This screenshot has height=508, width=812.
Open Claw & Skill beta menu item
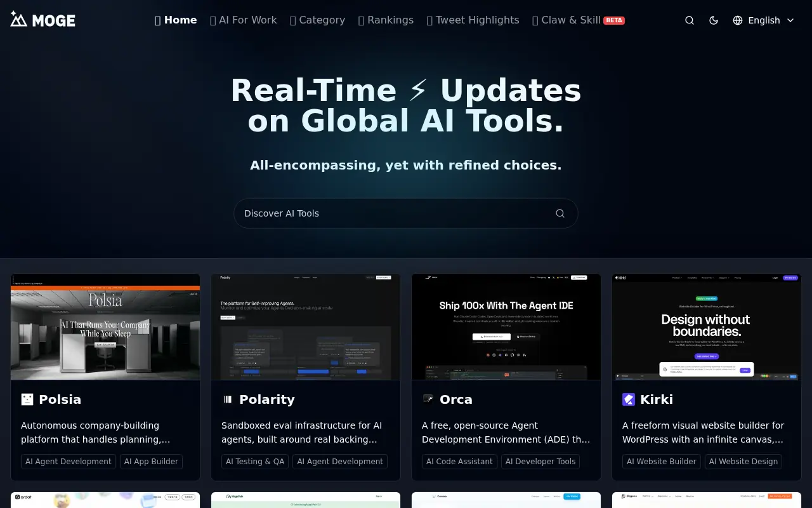coord(579,20)
